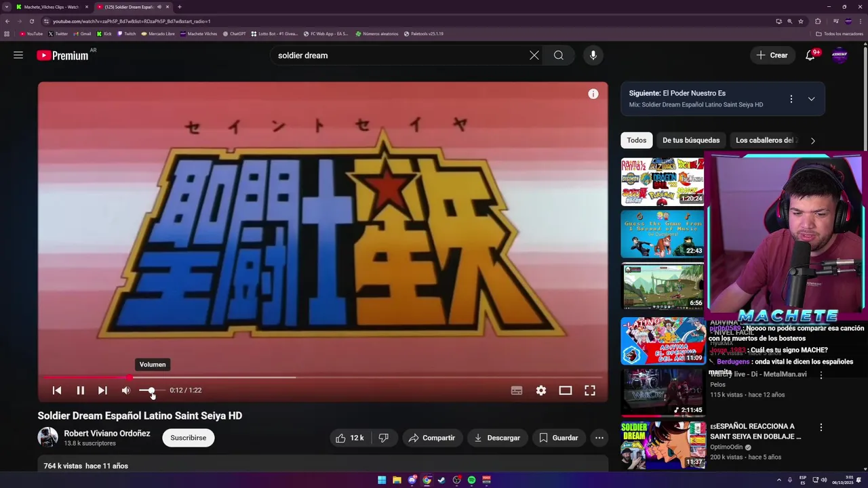The image size is (868, 488).
Task: Save video with Guardar
Action: [559, 438]
